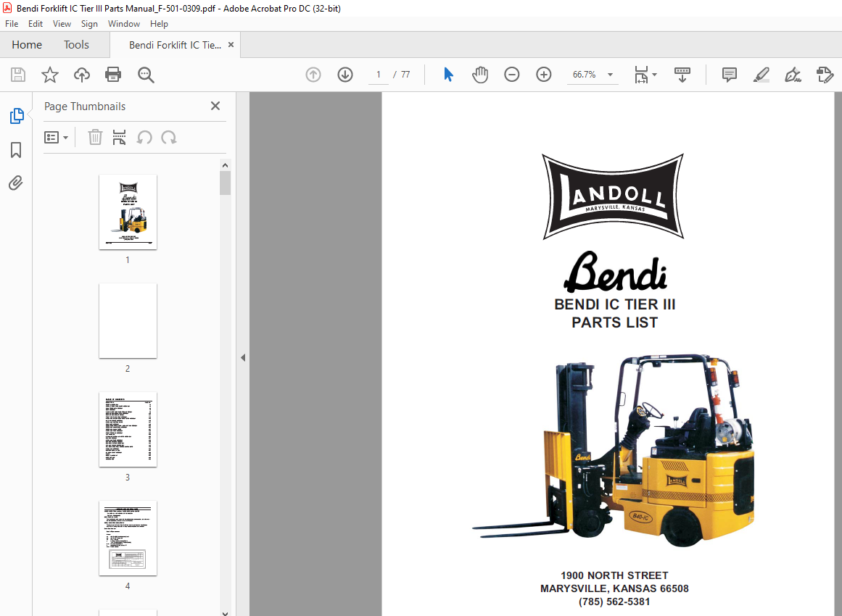Add the document to starred files

pyautogui.click(x=50, y=75)
